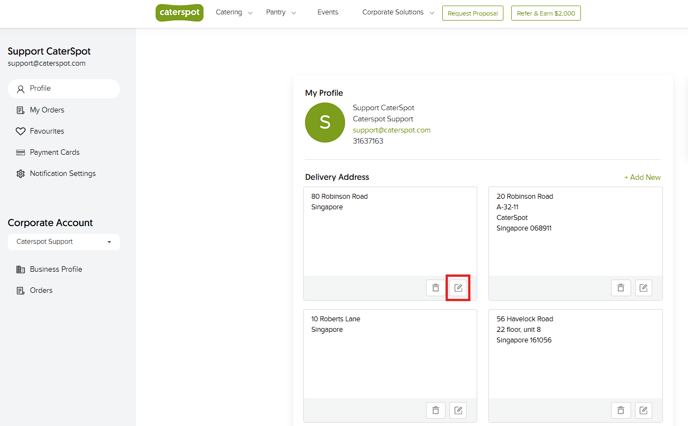Edit the 80 Robinson Road Singapore address
Viewport: 688px width, 426px height.
point(458,288)
